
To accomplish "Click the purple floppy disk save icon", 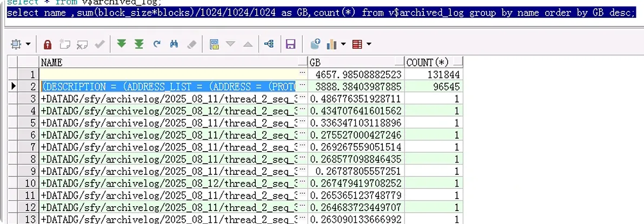I will point(291,44).
